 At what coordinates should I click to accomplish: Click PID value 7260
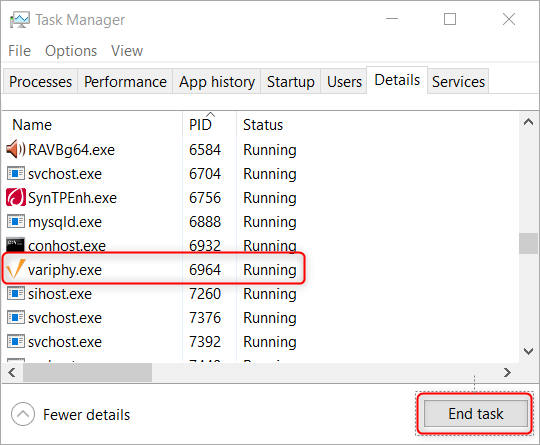tap(205, 294)
